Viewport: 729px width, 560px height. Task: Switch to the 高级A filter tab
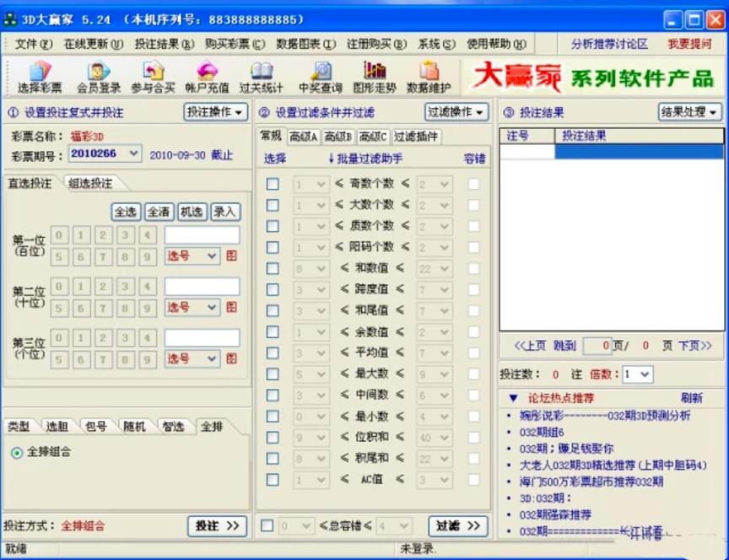coord(303,137)
